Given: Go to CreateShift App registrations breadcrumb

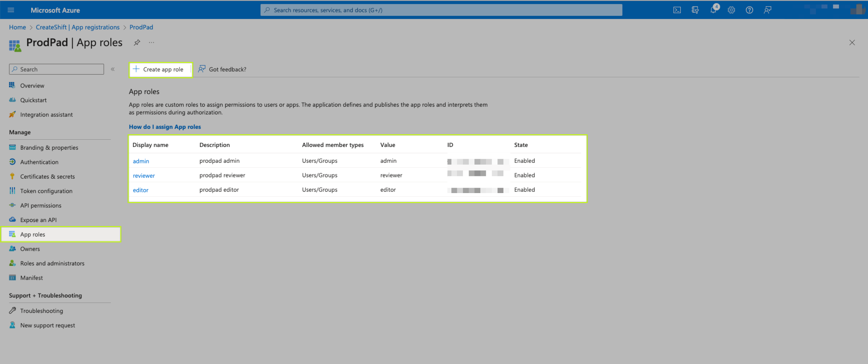Looking at the screenshot, I should click(78, 27).
